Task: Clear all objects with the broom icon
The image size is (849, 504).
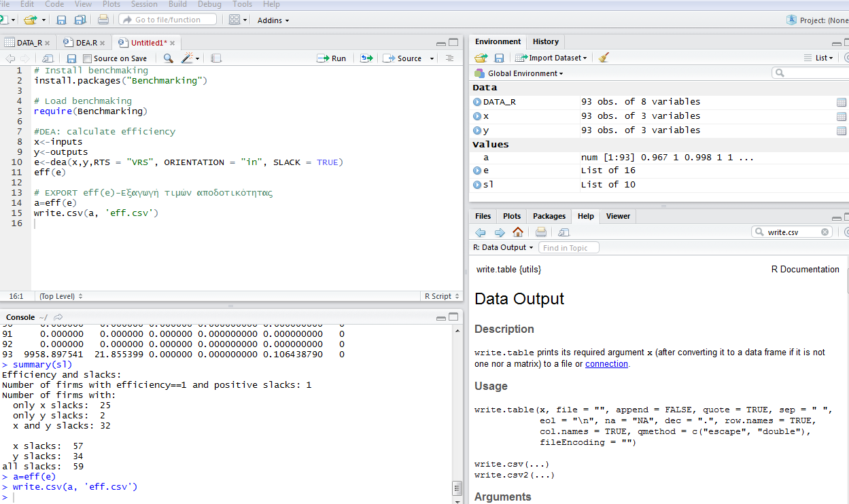Action: coord(604,58)
